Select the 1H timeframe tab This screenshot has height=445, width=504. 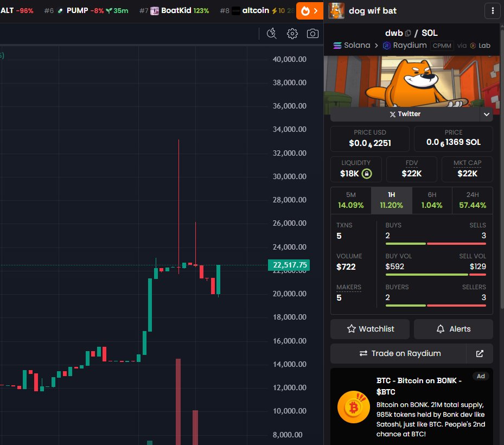(391, 200)
